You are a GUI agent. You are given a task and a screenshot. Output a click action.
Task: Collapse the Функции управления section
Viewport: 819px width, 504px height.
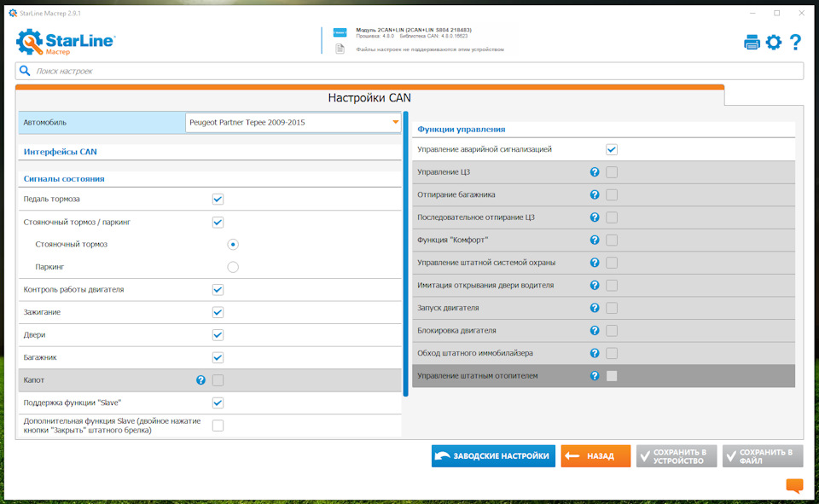462,129
